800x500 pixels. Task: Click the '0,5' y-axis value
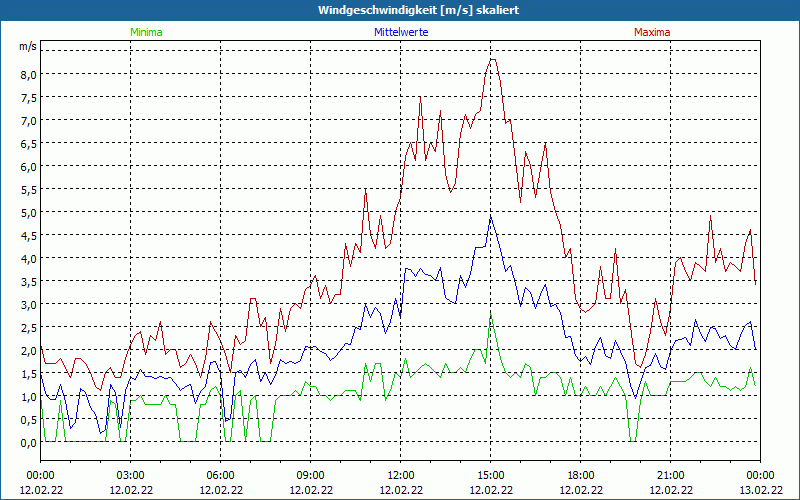click(29, 419)
